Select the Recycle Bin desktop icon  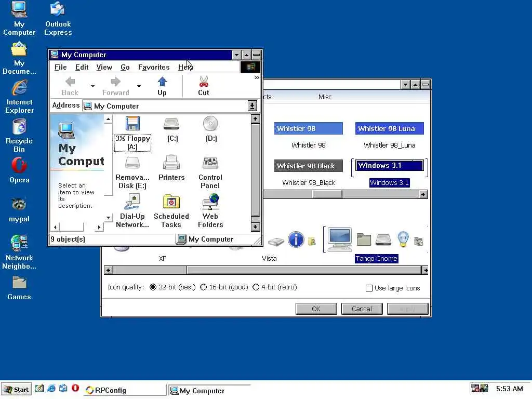click(x=19, y=136)
